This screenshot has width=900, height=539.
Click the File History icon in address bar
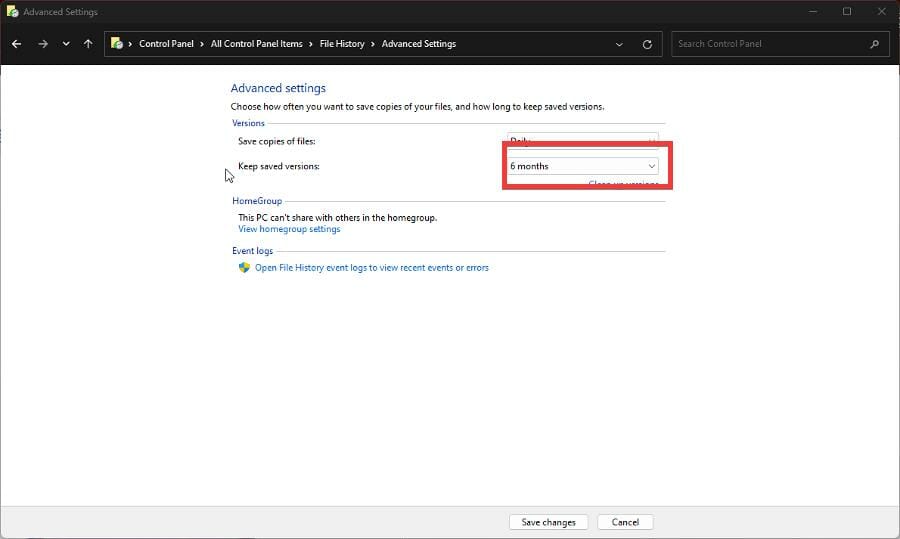pos(117,44)
